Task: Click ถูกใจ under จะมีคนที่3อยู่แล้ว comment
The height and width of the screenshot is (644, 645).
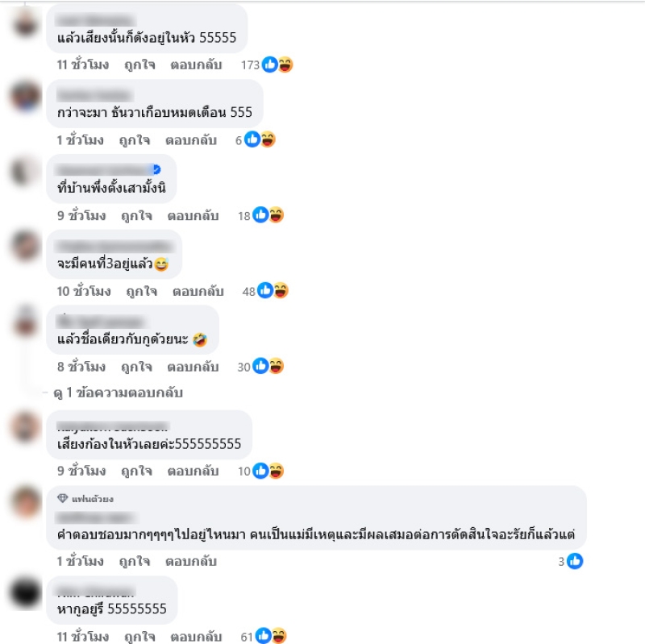Action: pos(142,291)
